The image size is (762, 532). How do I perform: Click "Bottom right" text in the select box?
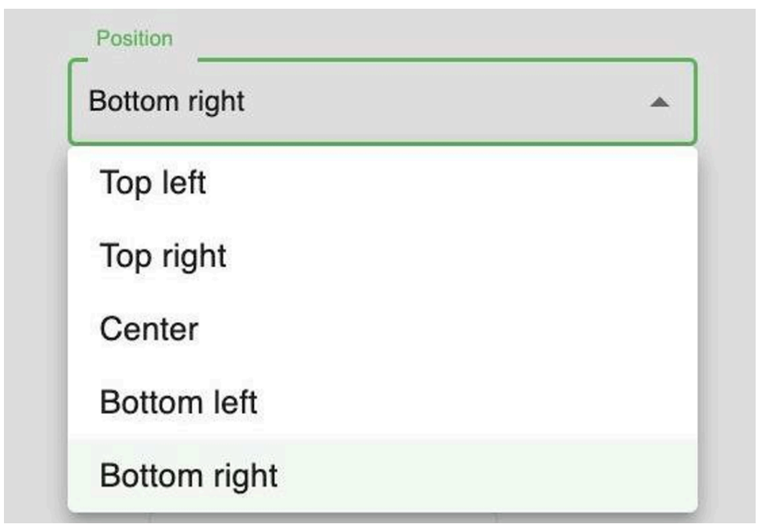click(167, 102)
